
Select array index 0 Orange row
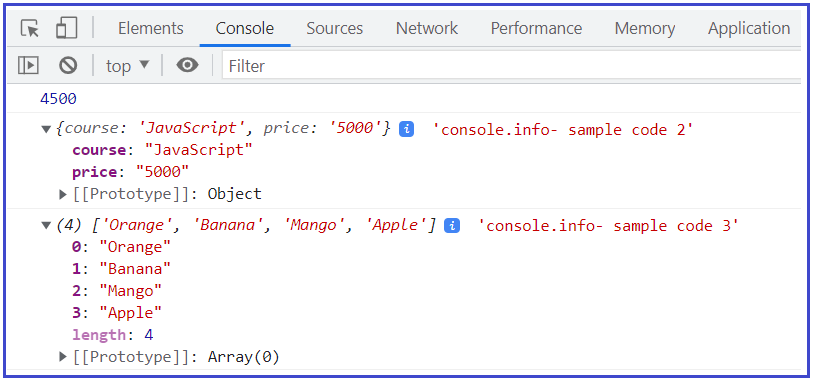click(121, 247)
